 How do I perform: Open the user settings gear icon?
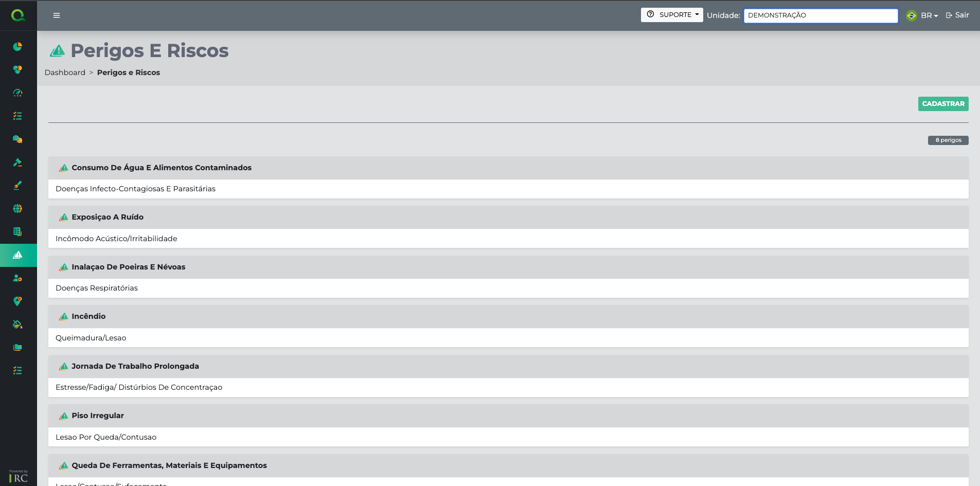click(x=17, y=278)
